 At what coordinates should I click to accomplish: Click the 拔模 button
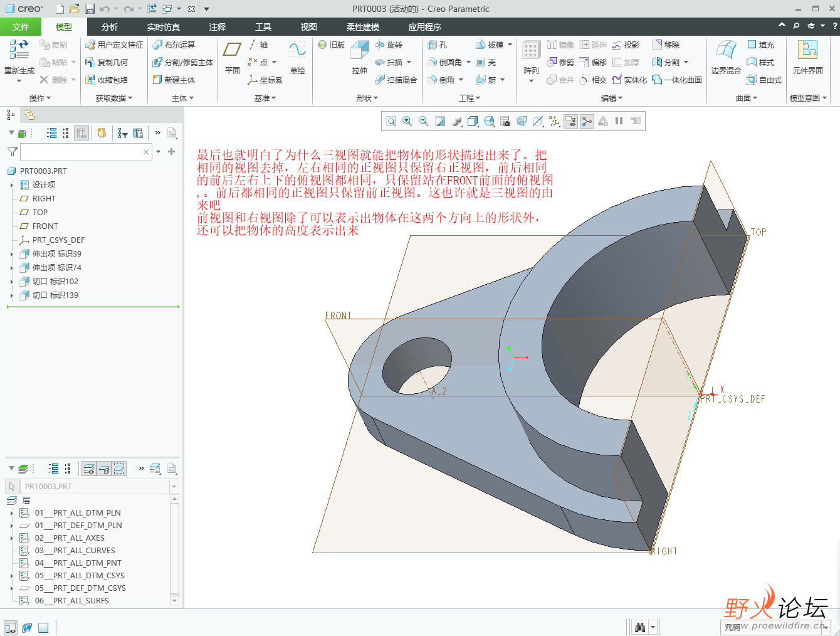[490, 45]
